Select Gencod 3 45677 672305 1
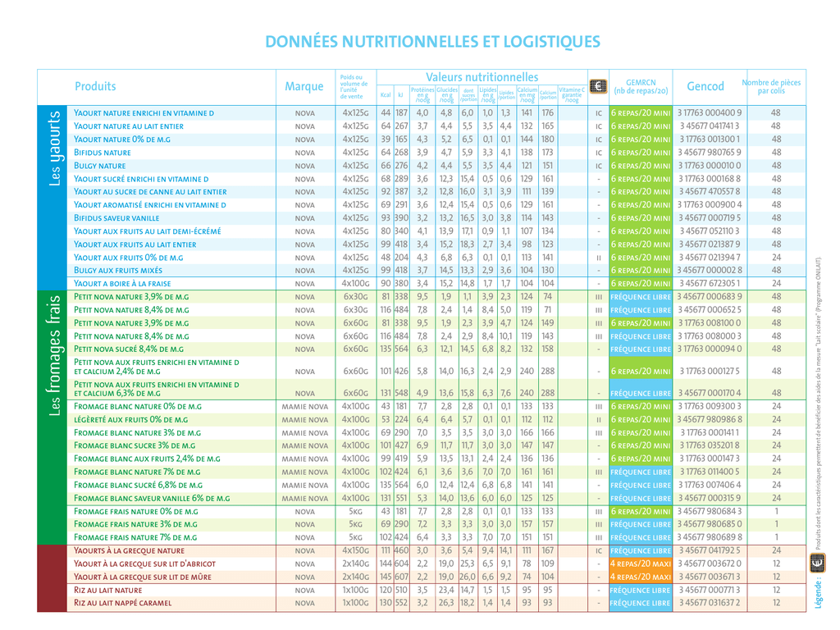The height and width of the screenshot is (630, 840). point(710,284)
